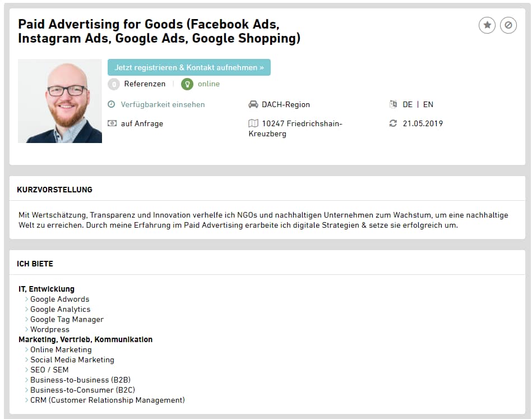Click the chevron next to Wordpress
The width and height of the screenshot is (532, 419).
(26, 330)
